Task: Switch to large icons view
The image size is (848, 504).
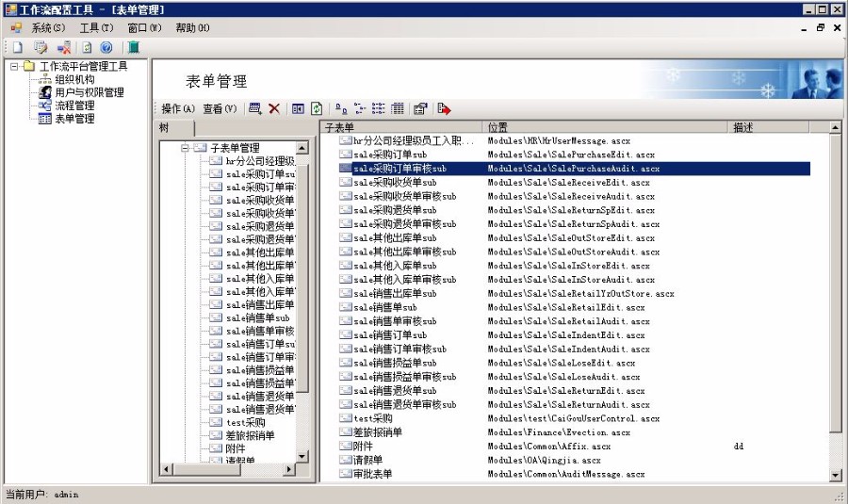Action: 341,108
